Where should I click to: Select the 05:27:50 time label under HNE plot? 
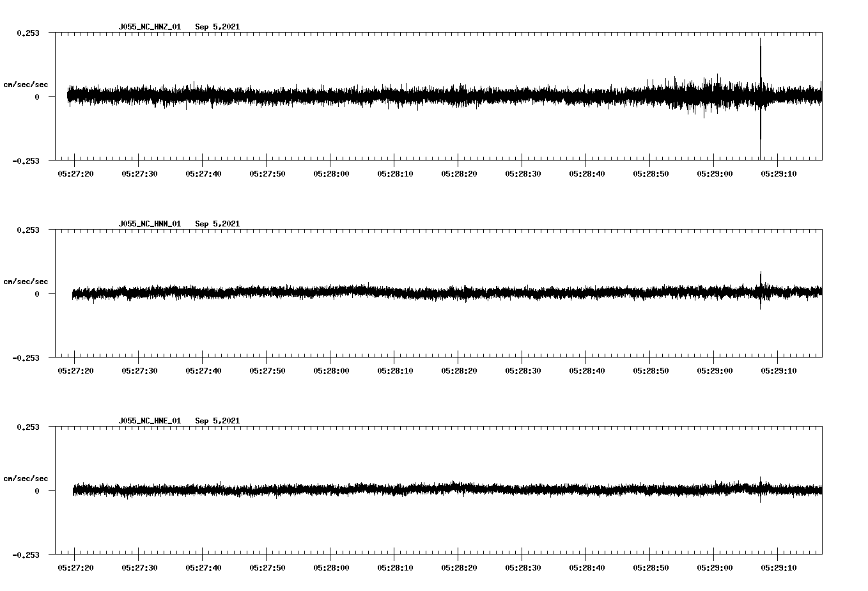267,567
